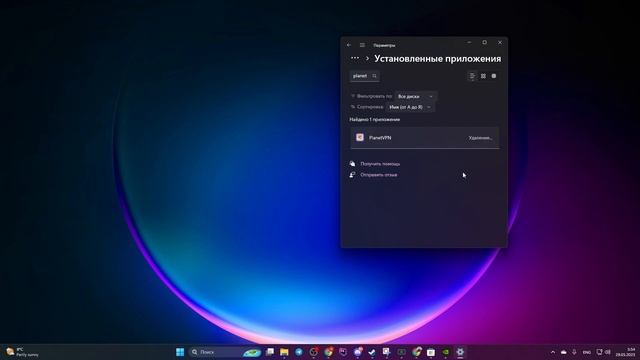Open the taskbar clock and date
Viewport: 640px width, 360px height.
626,352
